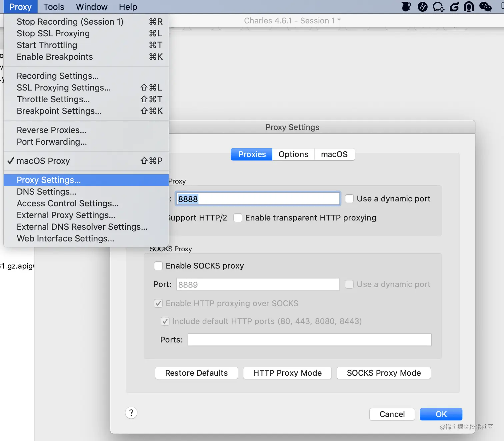Image resolution: width=504 pixels, height=441 pixels.
Task: Open External Proxy Settings...
Action: [86, 215]
